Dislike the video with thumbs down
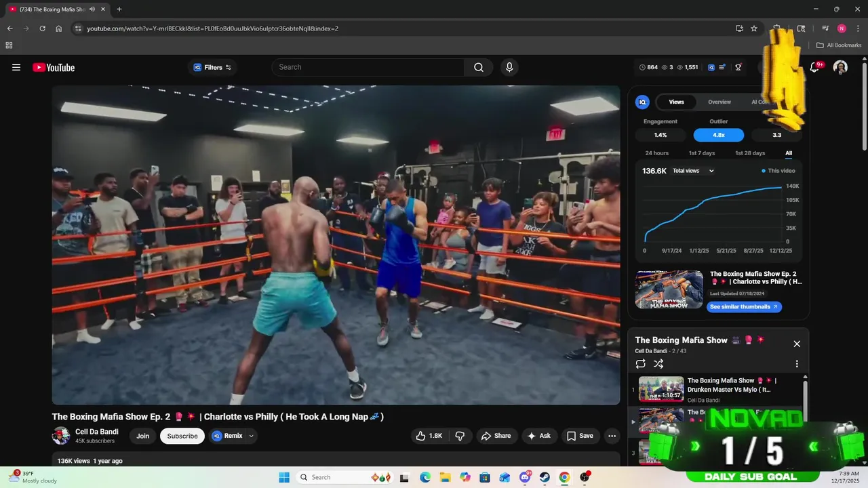 click(460, 436)
